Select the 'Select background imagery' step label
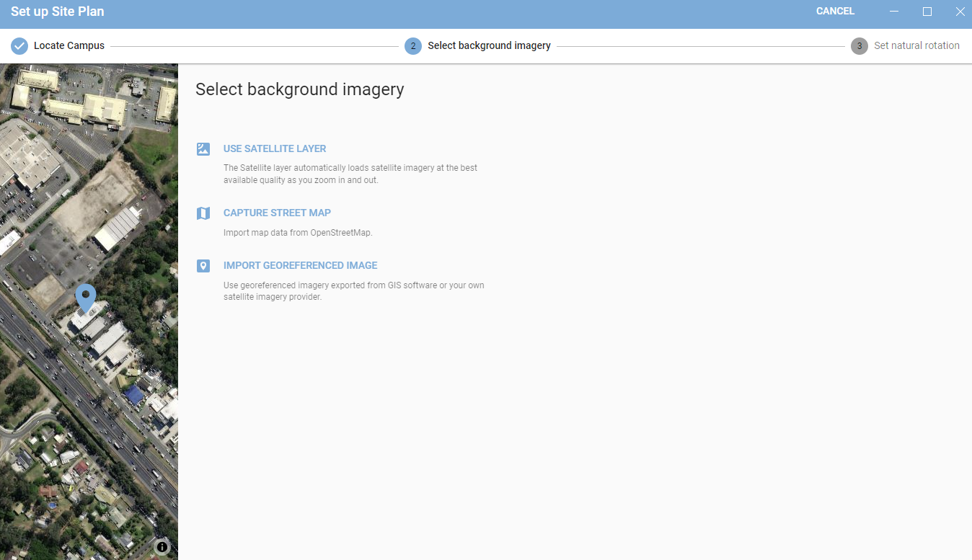 click(489, 45)
